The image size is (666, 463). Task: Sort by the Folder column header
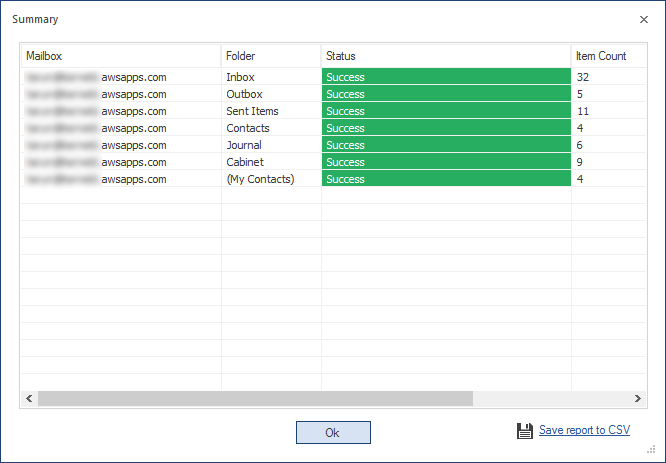tap(271, 56)
